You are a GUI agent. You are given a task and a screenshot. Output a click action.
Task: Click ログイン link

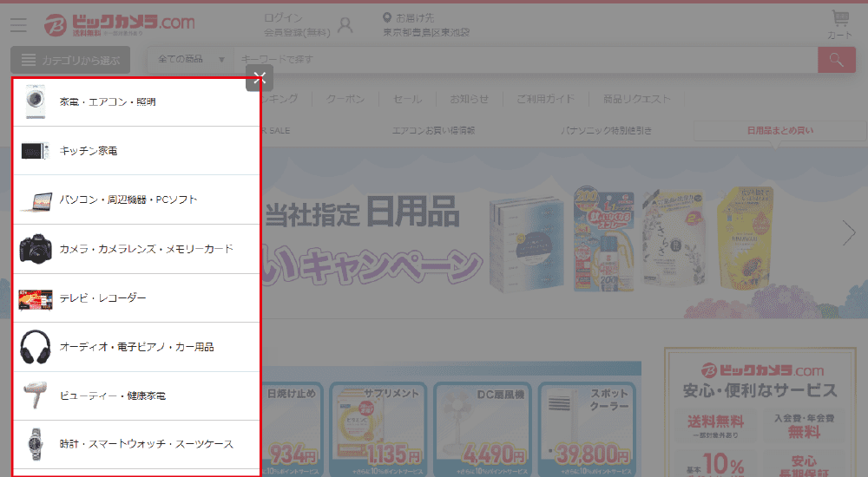tap(283, 18)
